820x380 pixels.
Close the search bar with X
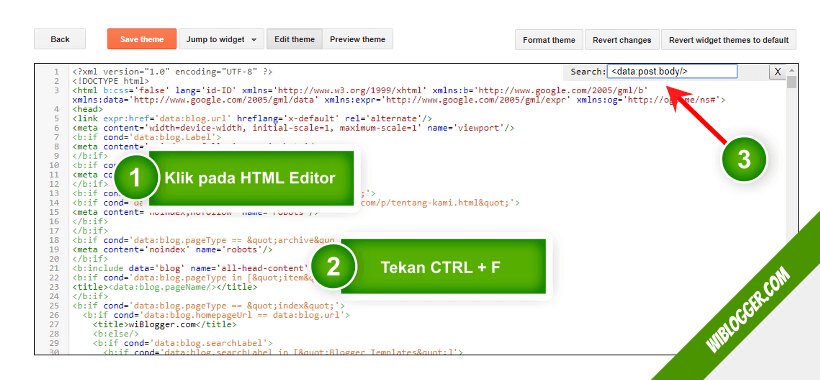coord(777,72)
